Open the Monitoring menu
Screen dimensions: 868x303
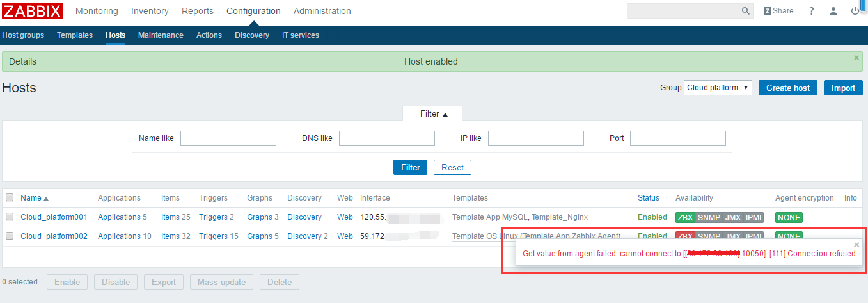97,11
